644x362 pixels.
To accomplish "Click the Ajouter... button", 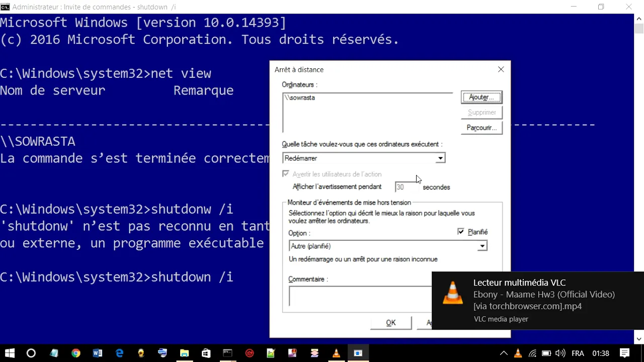I will click(481, 97).
